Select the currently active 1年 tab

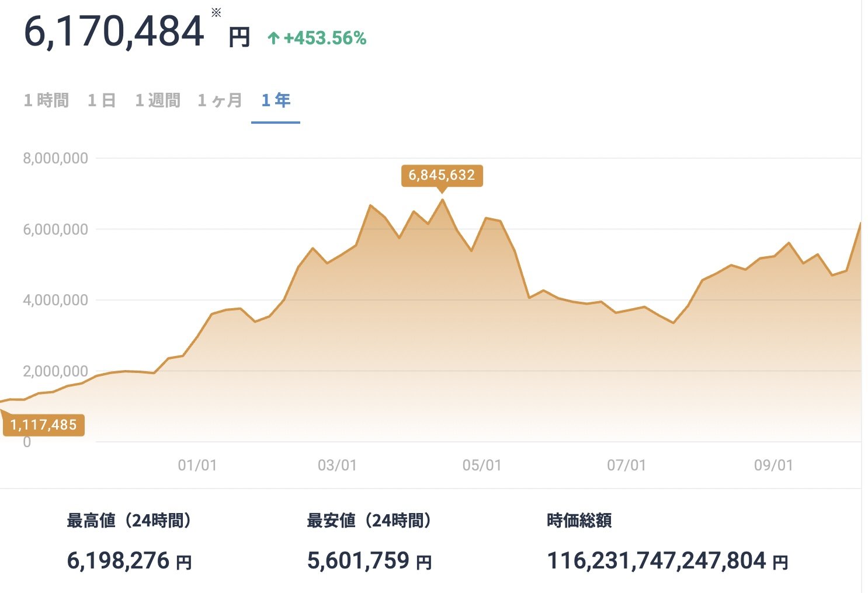275,100
